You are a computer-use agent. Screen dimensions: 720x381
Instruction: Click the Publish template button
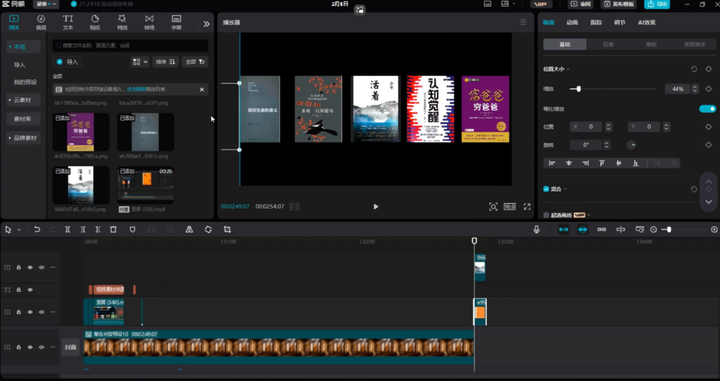[x=619, y=4]
